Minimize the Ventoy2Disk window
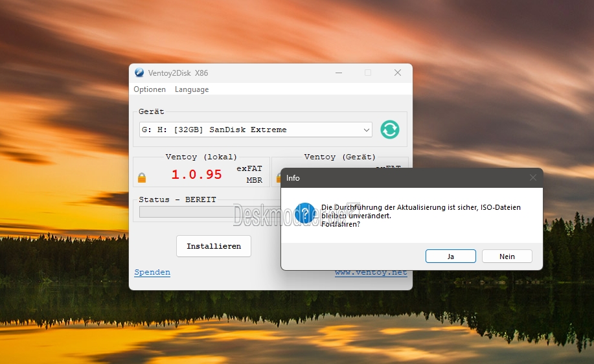The image size is (594, 364). [339, 73]
